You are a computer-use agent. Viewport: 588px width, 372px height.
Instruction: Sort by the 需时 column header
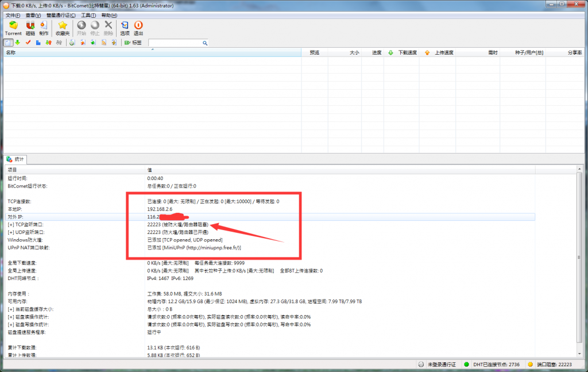(x=478, y=52)
